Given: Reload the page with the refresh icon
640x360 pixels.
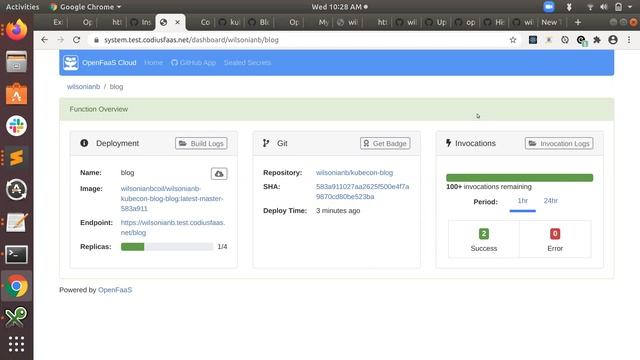Looking at the screenshot, I should coord(76,40).
